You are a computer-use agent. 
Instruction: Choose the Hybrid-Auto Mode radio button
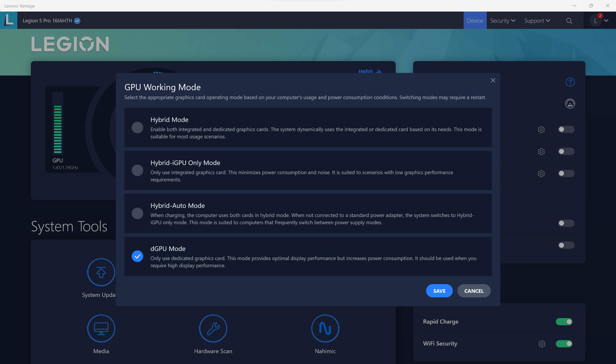[137, 213]
